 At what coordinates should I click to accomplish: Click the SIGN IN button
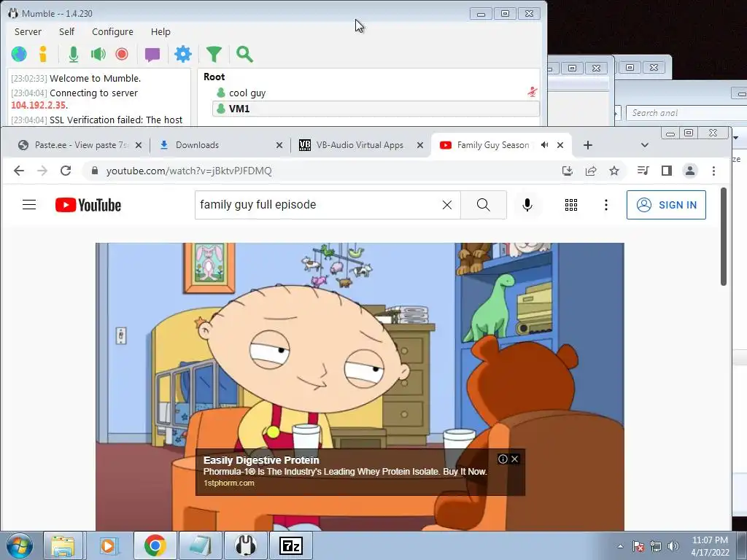pyautogui.click(x=666, y=205)
